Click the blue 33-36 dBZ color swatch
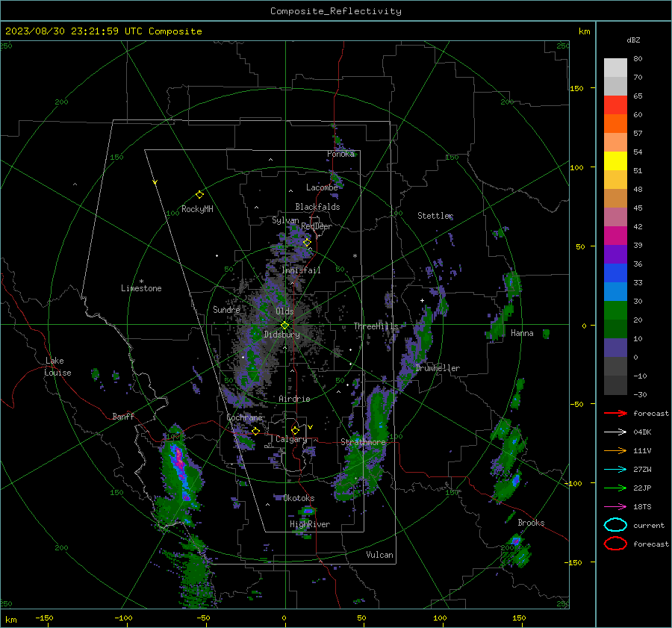The height and width of the screenshot is (628, 672). point(615,273)
